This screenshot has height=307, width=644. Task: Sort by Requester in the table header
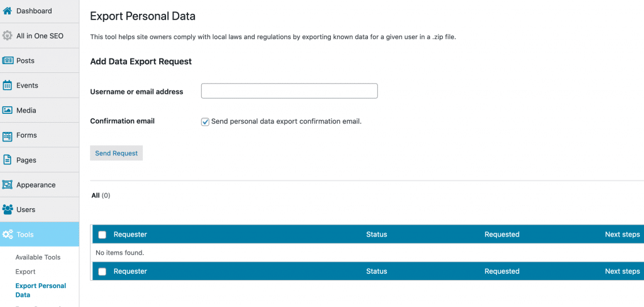(130, 235)
